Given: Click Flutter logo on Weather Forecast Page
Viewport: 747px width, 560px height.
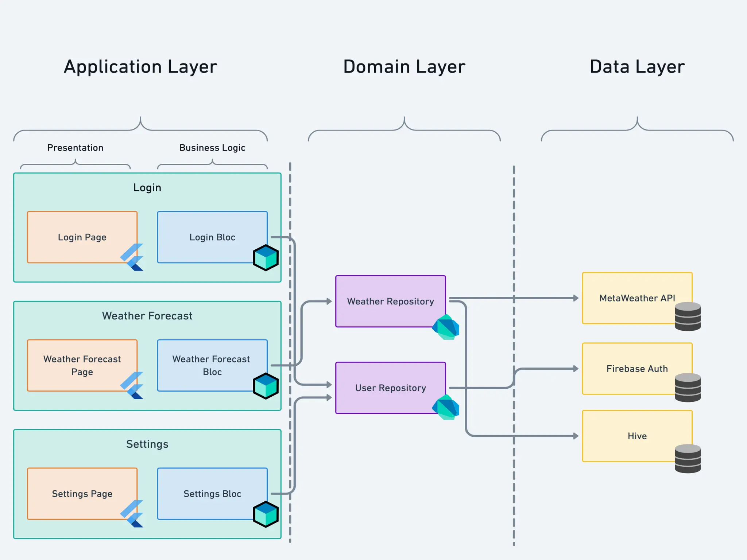Looking at the screenshot, I should click(x=132, y=385).
